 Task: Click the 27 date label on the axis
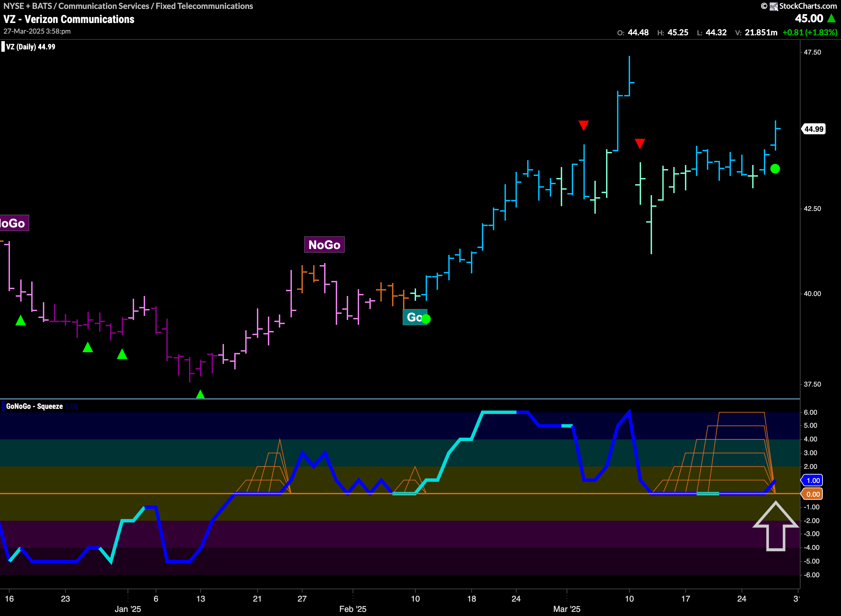pos(302,599)
